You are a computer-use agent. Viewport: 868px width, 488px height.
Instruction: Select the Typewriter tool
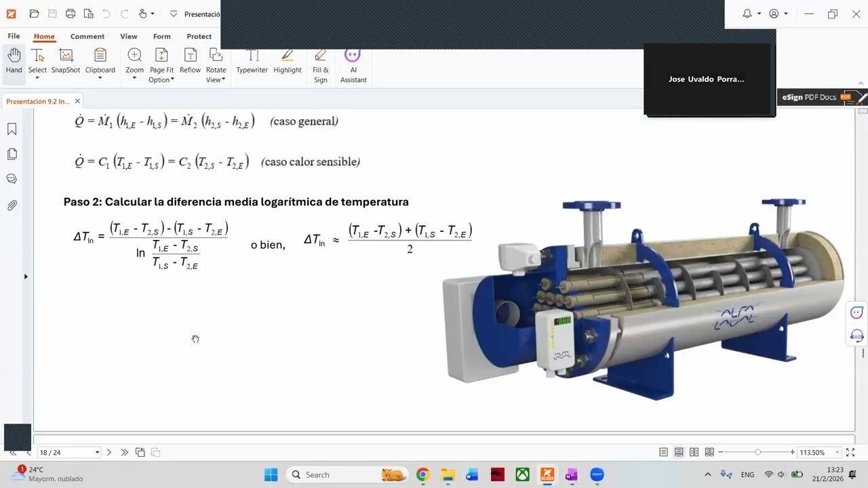pyautogui.click(x=252, y=60)
